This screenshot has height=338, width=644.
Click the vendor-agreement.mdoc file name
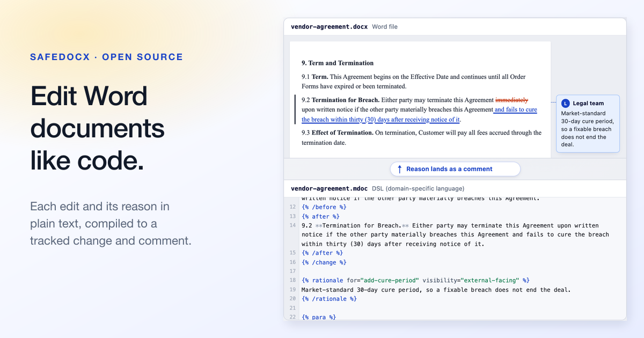(329, 188)
